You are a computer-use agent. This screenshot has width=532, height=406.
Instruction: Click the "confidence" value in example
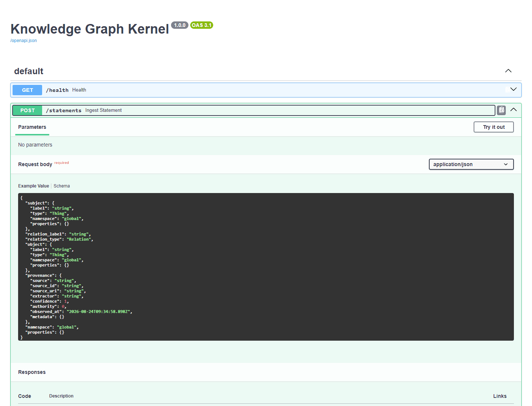65,301
